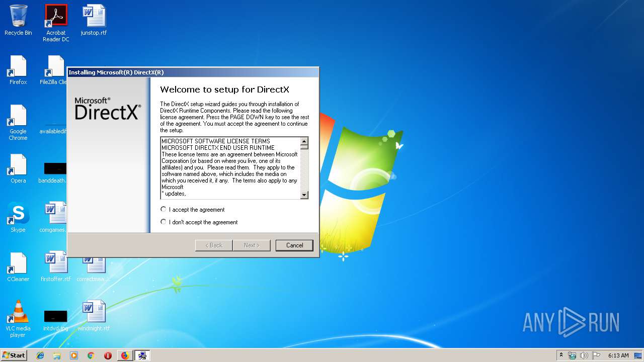Show hidden tray icons arrow
The width and height of the screenshot is (644, 362).
[x=561, y=355]
